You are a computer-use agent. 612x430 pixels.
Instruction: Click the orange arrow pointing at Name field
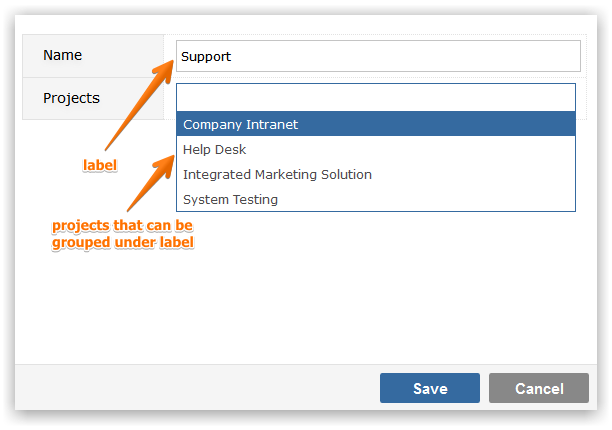140,105
